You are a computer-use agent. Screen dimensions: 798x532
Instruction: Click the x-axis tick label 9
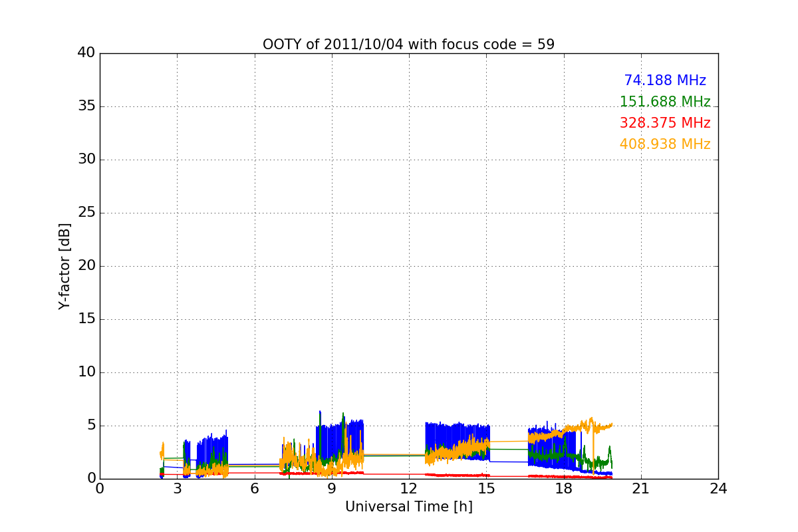tap(332, 488)
